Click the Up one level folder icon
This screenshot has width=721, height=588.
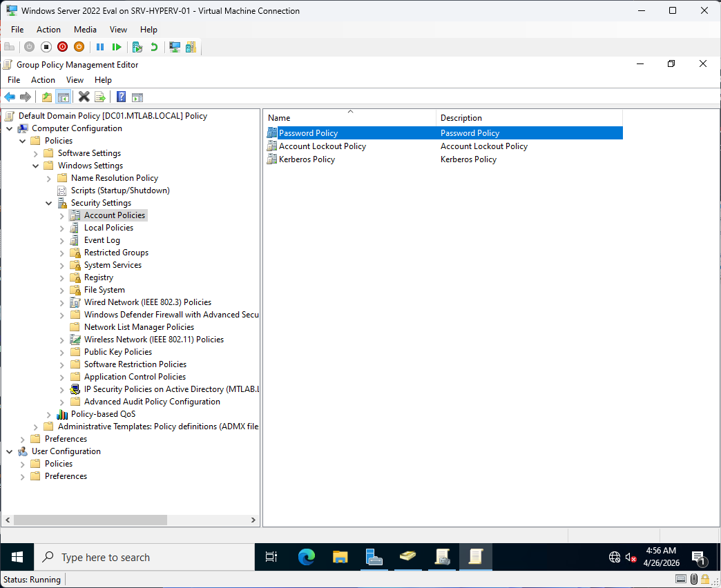47,97
